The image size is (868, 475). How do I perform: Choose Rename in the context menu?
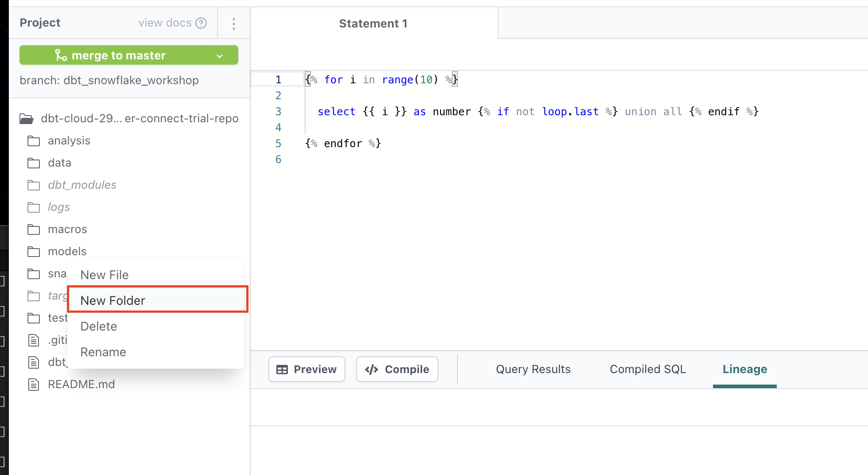pos(103,352)
